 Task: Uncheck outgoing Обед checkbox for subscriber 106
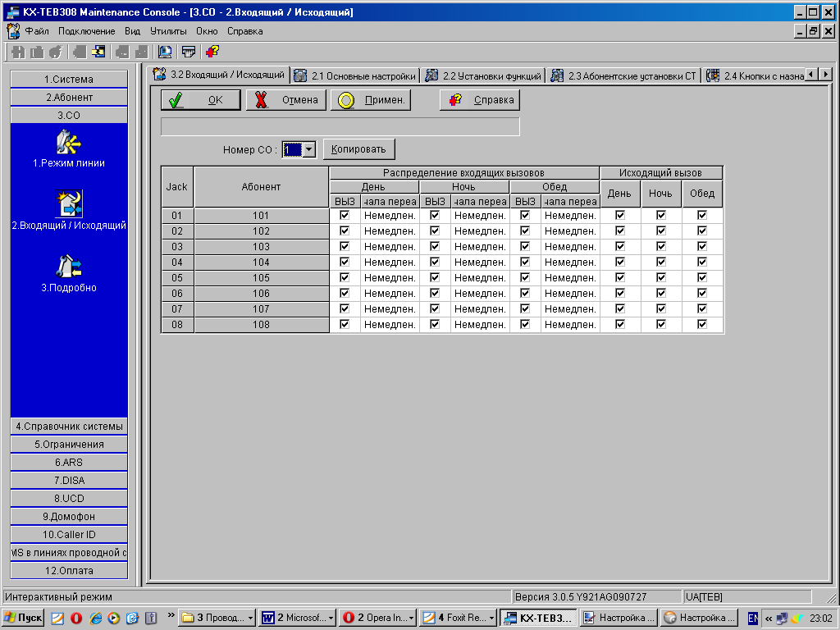[x=702, y=293]
